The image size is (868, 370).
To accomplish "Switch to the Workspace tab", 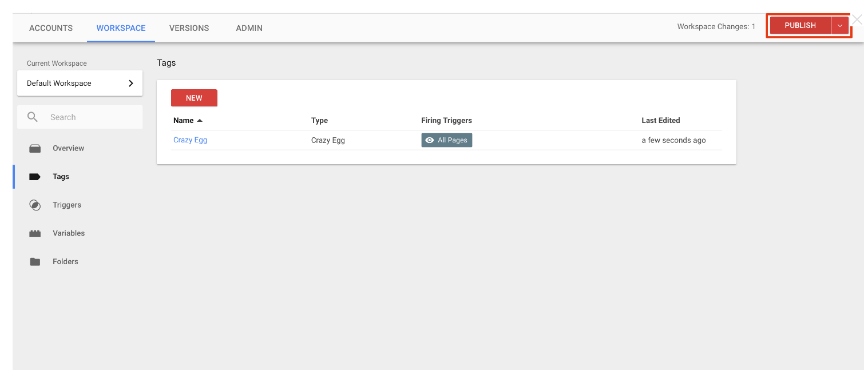I will [121, 28].
